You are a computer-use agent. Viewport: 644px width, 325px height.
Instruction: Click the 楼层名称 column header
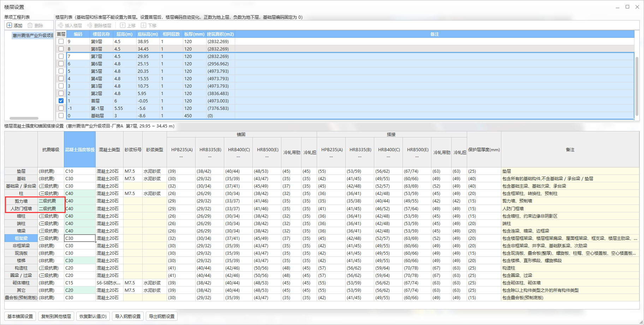(x=102, y=34)
